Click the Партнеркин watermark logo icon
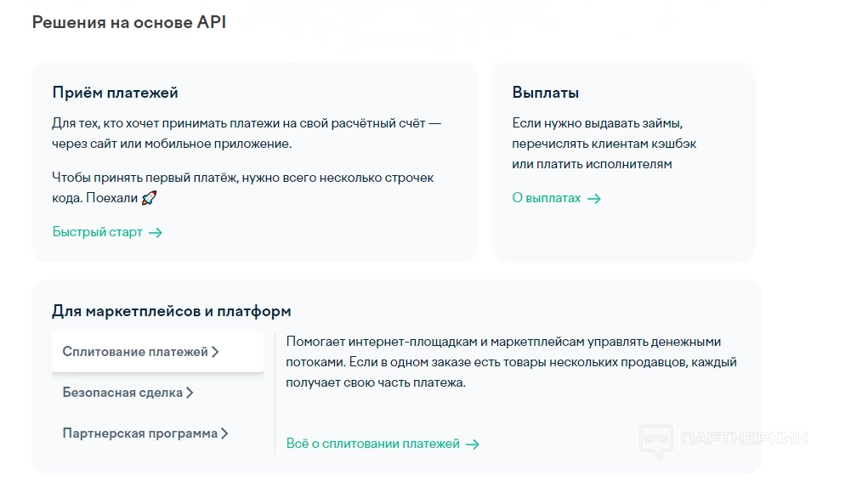This screenshot has width=851, height=504. [x=656, y=440]
